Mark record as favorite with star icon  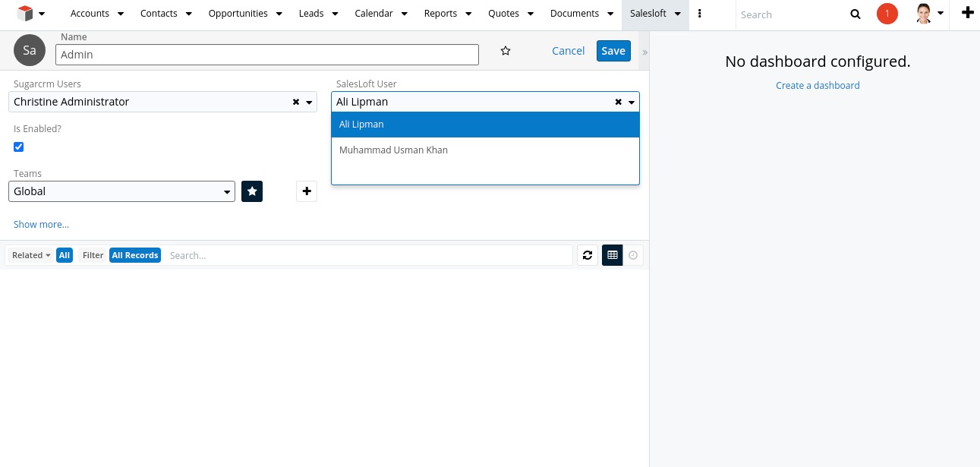506,51
